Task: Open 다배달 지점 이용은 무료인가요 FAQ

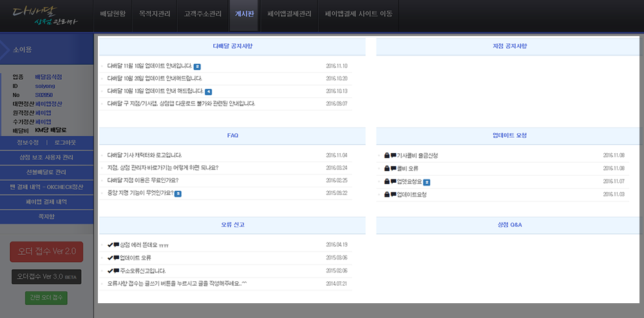Action: click(143, 180)
